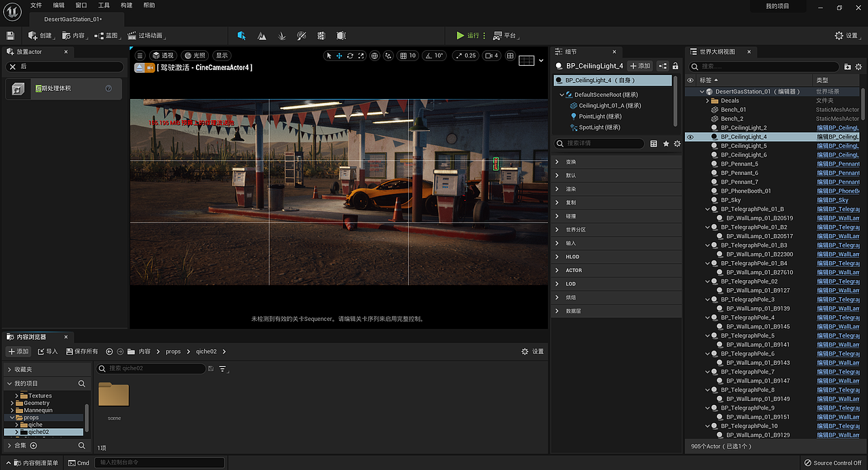Eject from piloted camera icon
Viewport: 868px width, 470px height.
click(x=139, y=67)
